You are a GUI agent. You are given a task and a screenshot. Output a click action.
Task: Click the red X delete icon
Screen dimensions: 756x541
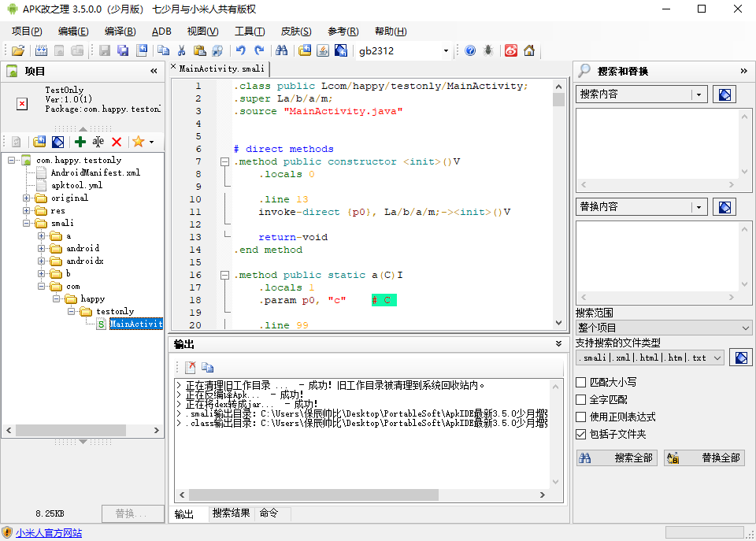117,142
